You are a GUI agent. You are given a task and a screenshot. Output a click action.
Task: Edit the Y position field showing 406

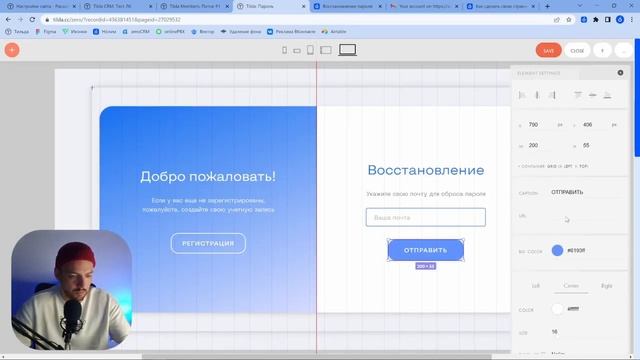click(x=593, y=124)
